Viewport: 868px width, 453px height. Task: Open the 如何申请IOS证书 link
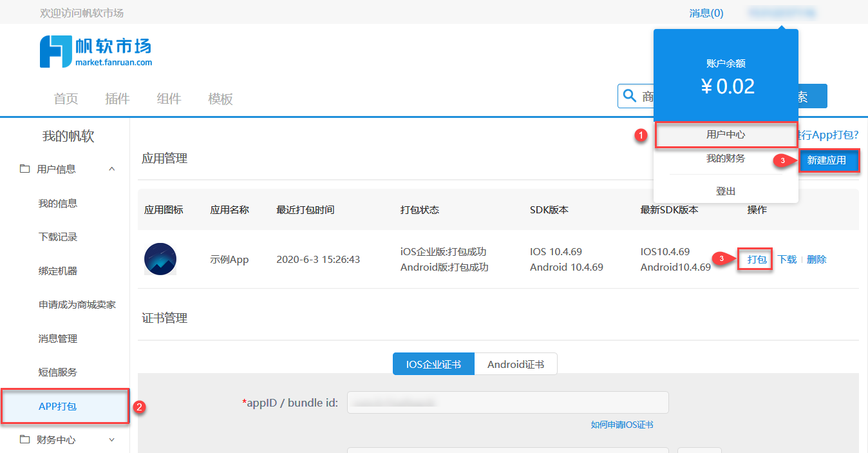622,425
